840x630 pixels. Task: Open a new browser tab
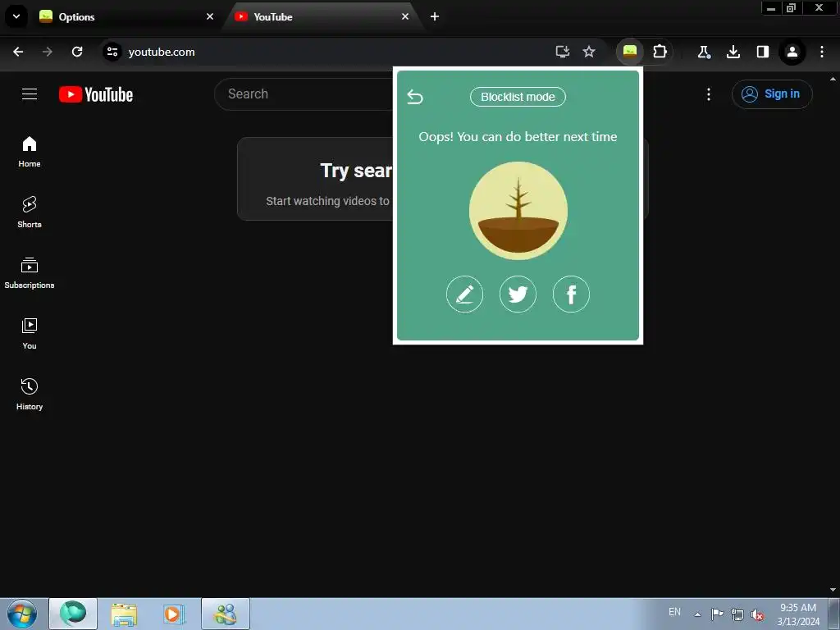(435, 16)
